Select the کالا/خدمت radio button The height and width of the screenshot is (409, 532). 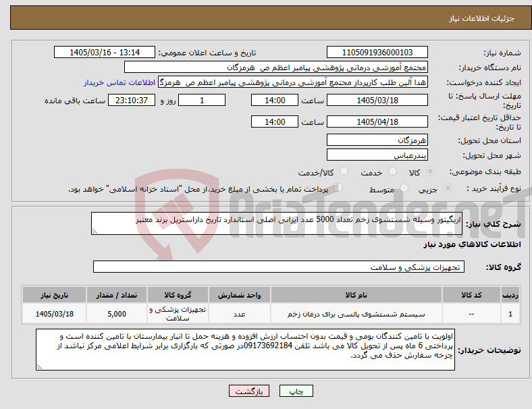pos(344,171)
